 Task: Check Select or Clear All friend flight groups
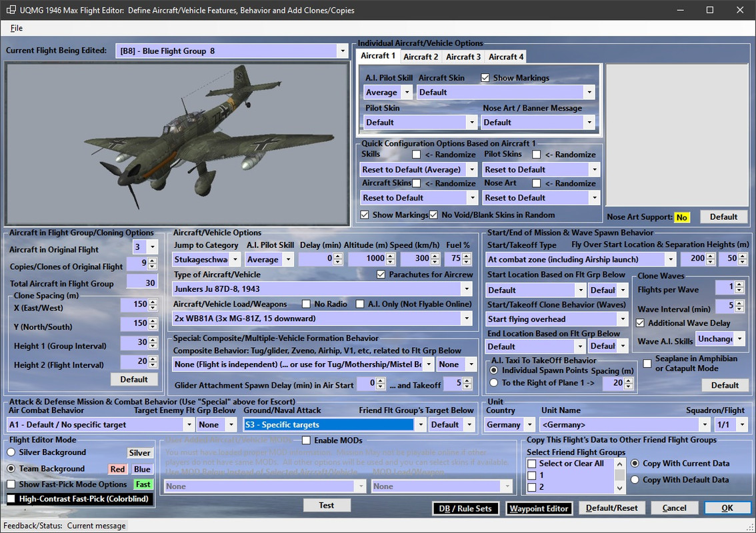click(532, 464)
